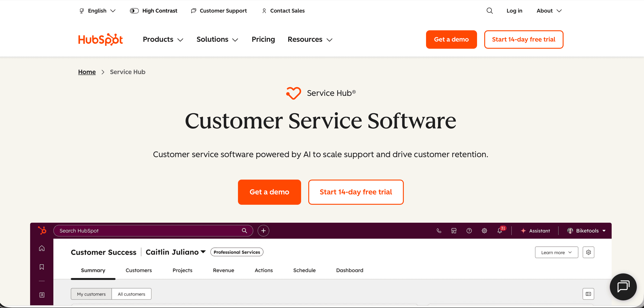Open the live chat widget bubble

point(623,286)
